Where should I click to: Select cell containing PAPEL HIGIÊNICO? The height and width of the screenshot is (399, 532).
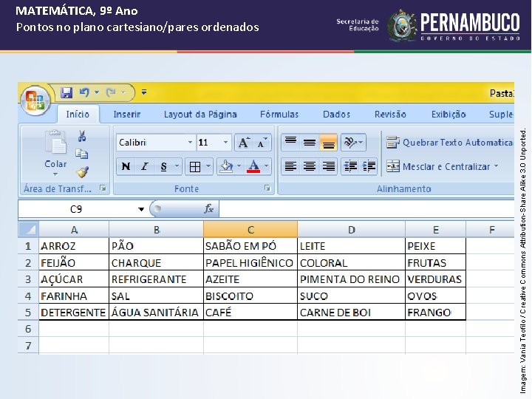click(250, 262)
